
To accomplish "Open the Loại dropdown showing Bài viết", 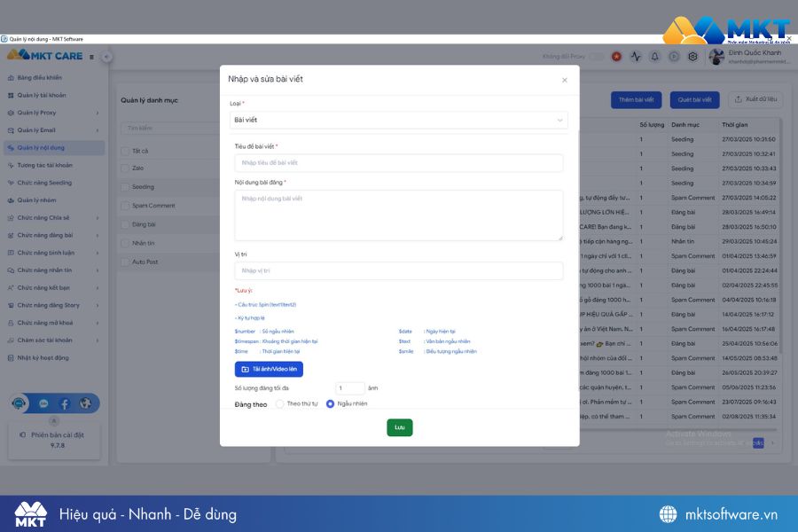I will [398, 121].
